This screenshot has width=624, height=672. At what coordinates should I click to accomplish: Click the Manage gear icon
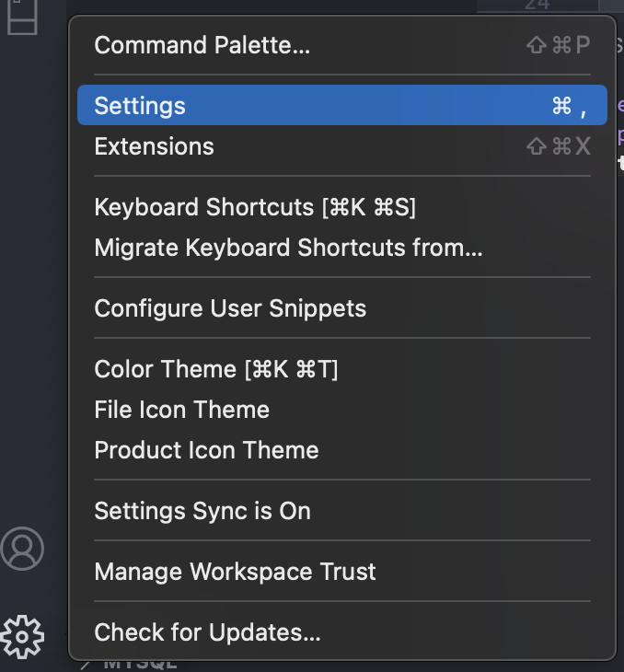[23, 634]
